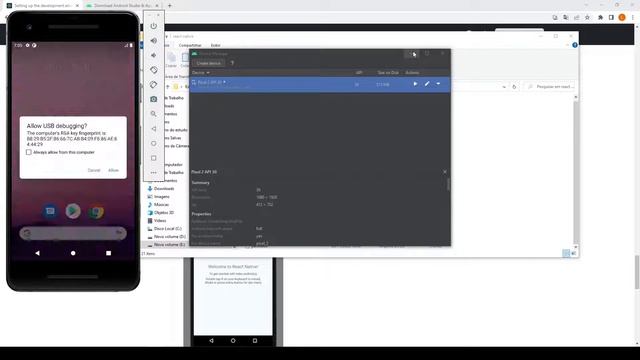Image resolution: width=640 pixels, height=360 pixels.
Task: Switch File Explorer to details view icon
Action: [566, 253]
